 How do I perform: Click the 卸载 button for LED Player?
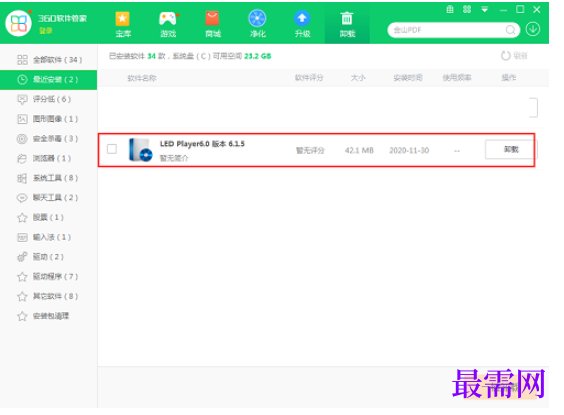(x=511, y=149)
